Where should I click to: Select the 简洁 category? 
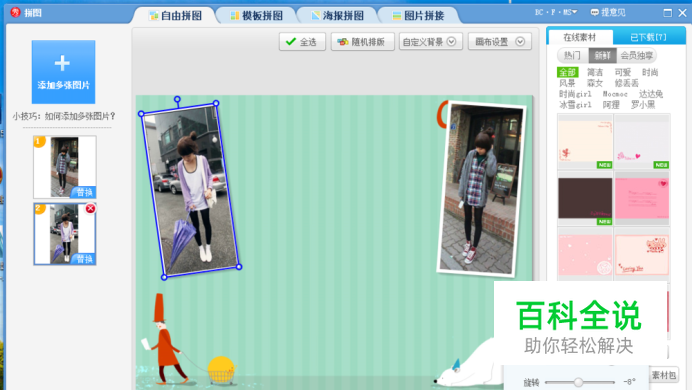coord(594,72)
